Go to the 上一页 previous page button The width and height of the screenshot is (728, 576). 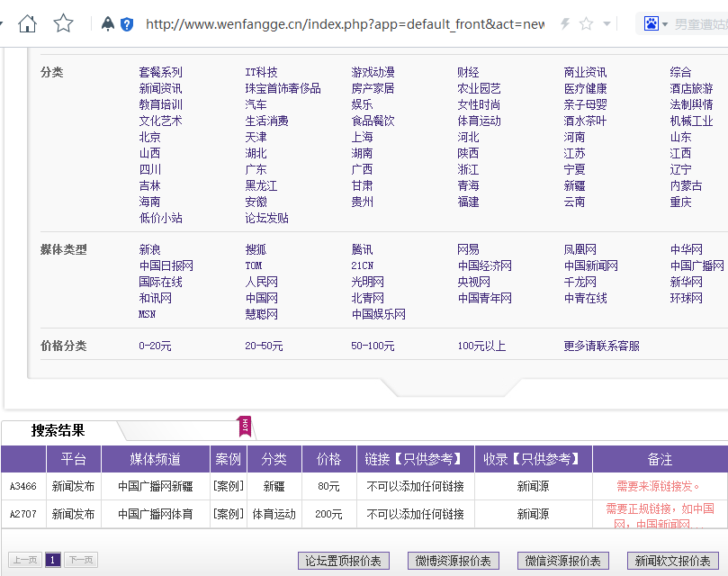click(25, 560)
